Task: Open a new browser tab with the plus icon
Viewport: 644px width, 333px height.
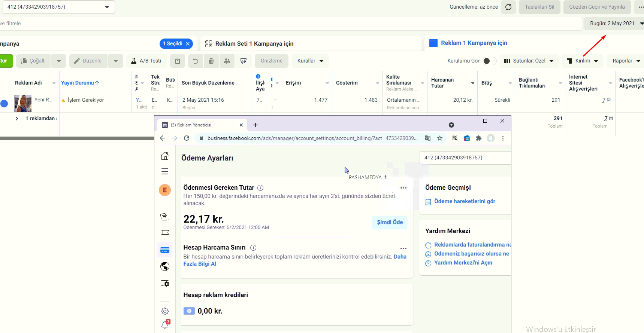Action: tap(256, 125)
